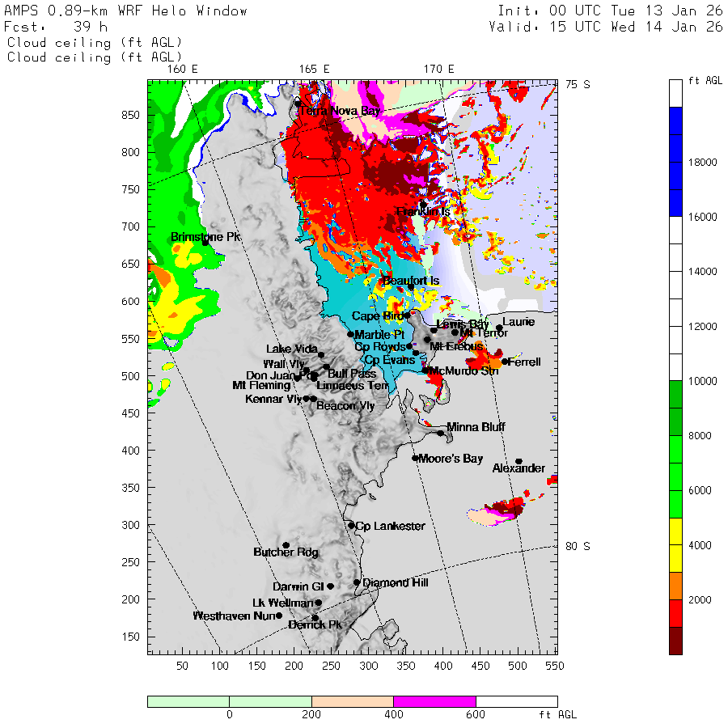Click the Alexander station dot

pyautogui.click(x=518, y=462)
